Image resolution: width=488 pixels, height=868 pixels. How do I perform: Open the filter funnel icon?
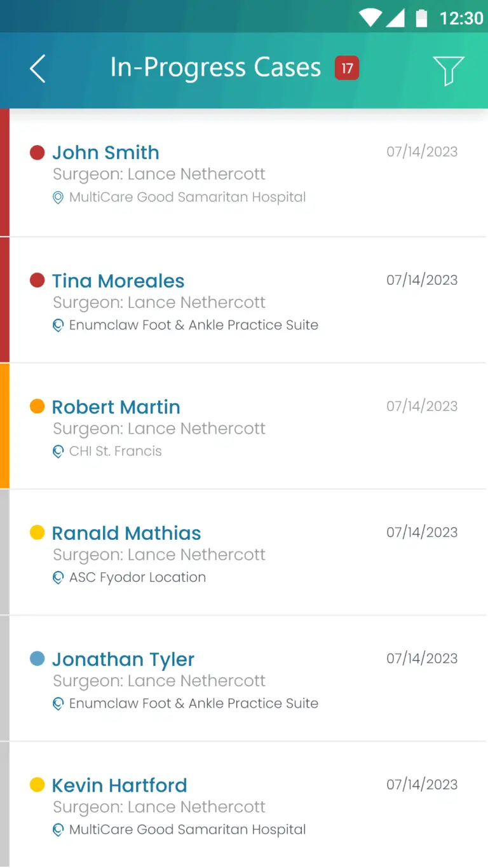[448, 69]
